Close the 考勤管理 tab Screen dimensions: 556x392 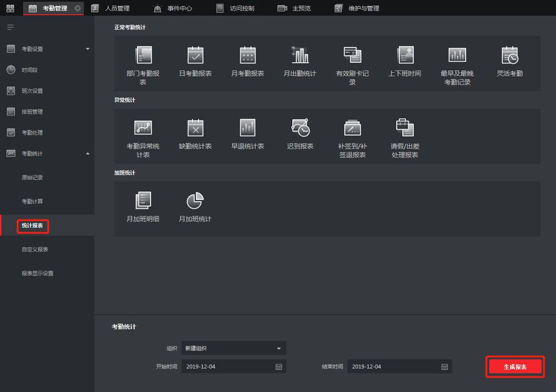point(78,8)
